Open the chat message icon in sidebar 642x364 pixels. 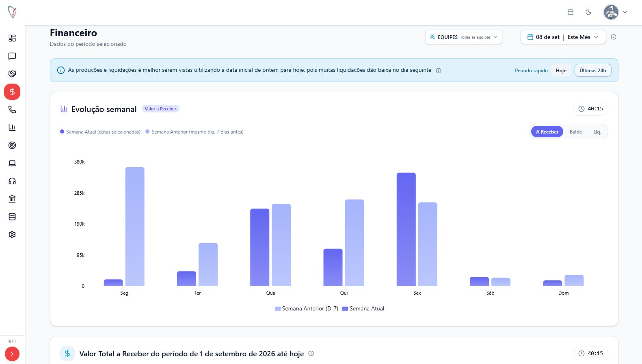[x=12, y=56]
